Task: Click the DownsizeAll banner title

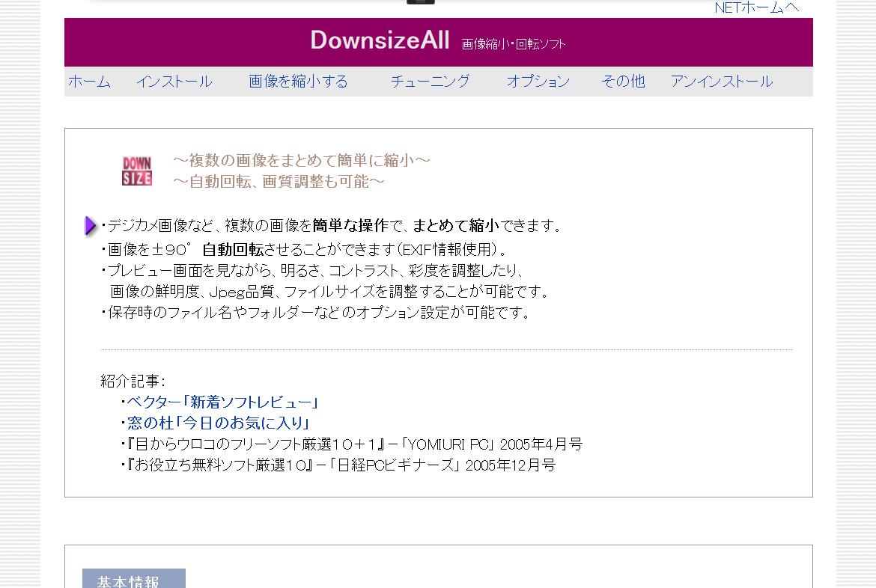Action: 380,40
